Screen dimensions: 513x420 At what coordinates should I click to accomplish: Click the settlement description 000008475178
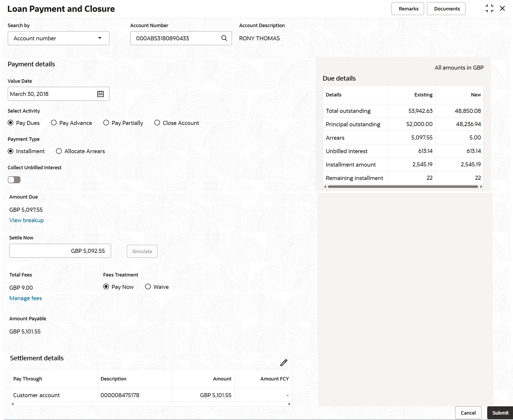pos(120,395)
